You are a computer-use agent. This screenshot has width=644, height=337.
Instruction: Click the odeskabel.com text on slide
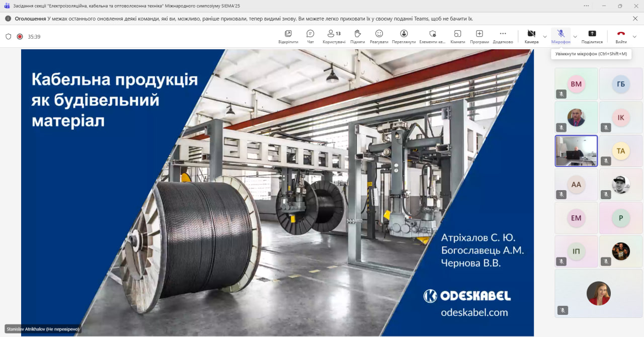pos(474,312)
